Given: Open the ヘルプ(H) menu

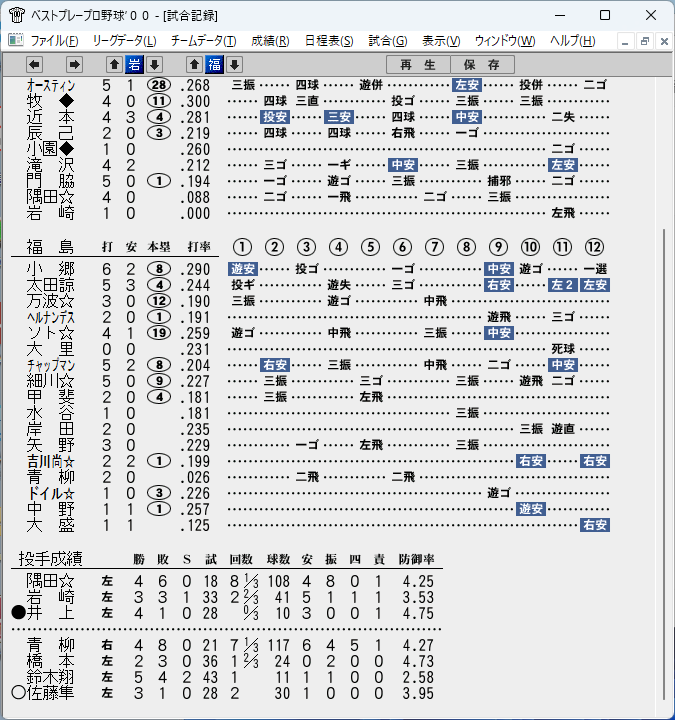Looking at the screenshot, I should 573,41.
